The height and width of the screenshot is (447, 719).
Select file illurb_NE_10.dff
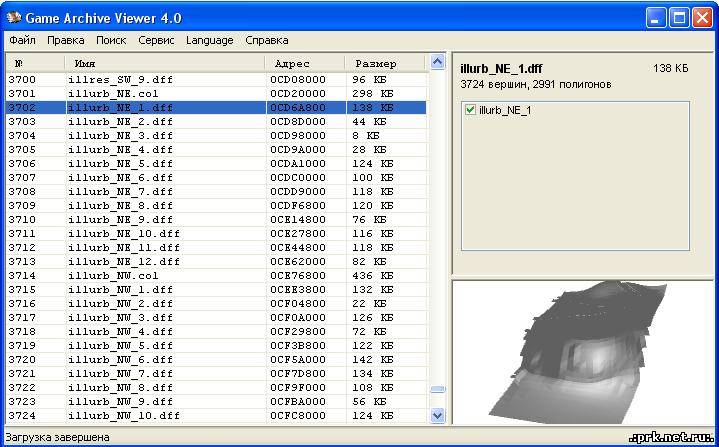click(x=124, y=233)
